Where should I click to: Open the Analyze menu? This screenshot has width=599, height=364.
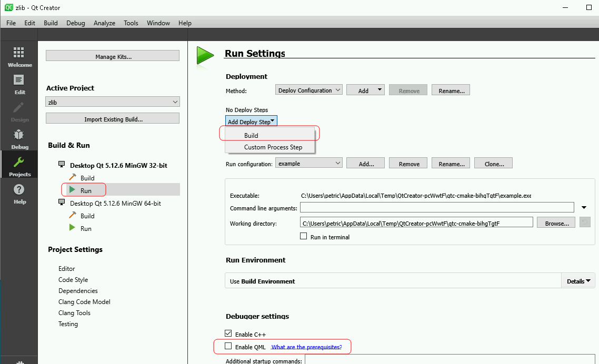(104, 23)
